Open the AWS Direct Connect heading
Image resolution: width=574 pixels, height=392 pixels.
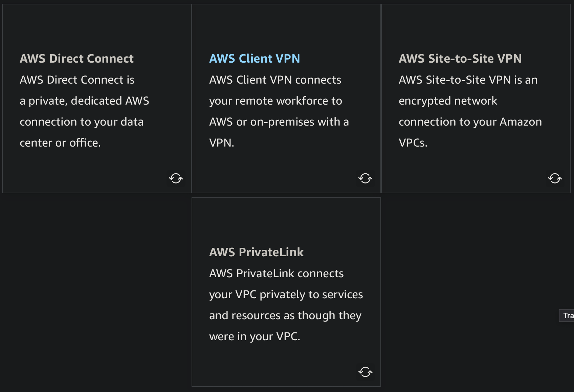click(x=77, y=59)
